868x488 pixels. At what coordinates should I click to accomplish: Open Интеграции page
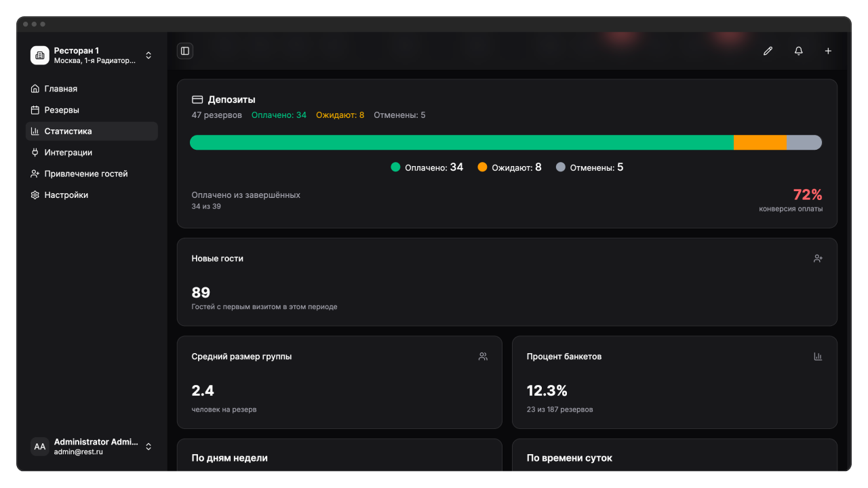pos(68,152)
